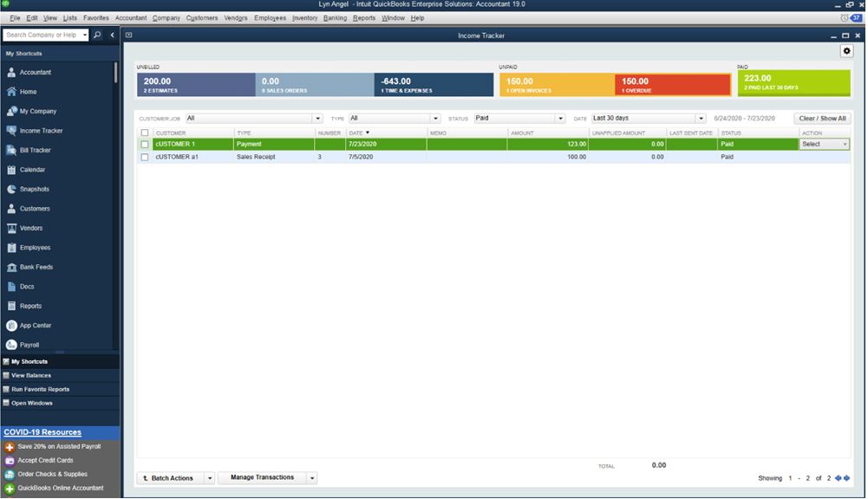Screen dimensions: 868x499
Task: Click the search magnifier icon
Action: pyautogui.click(x=97, y=35)
